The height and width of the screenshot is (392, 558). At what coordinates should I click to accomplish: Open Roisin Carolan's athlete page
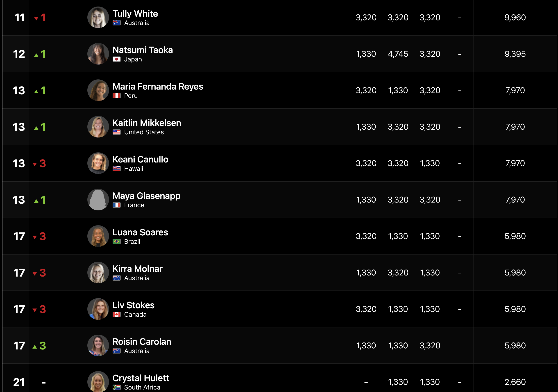click(x=142, y=342)
